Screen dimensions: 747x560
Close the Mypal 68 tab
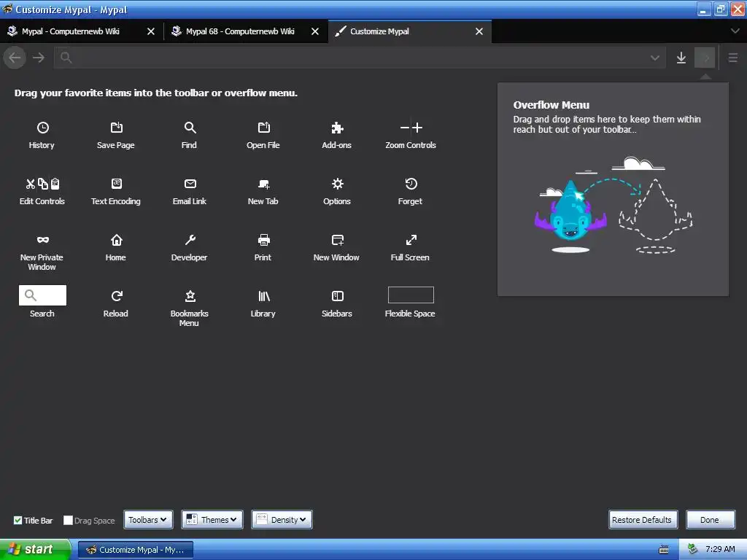pos(315,31)
